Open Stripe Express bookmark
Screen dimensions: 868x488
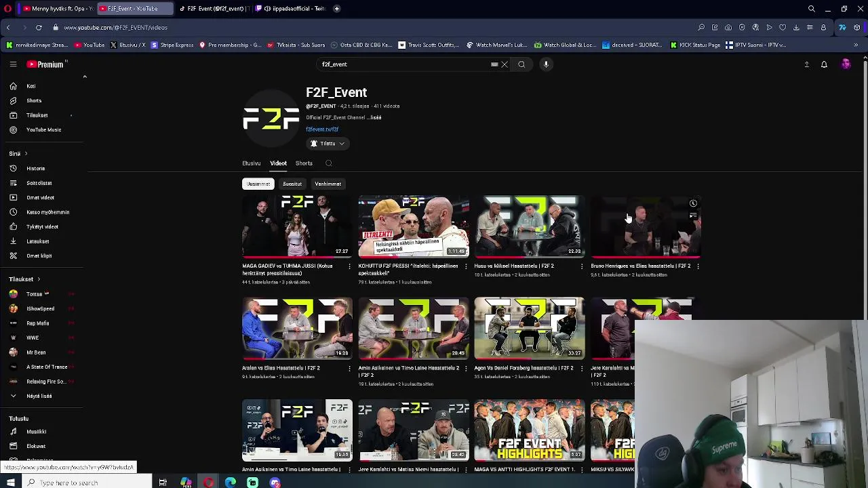click(x=172, y=45)
